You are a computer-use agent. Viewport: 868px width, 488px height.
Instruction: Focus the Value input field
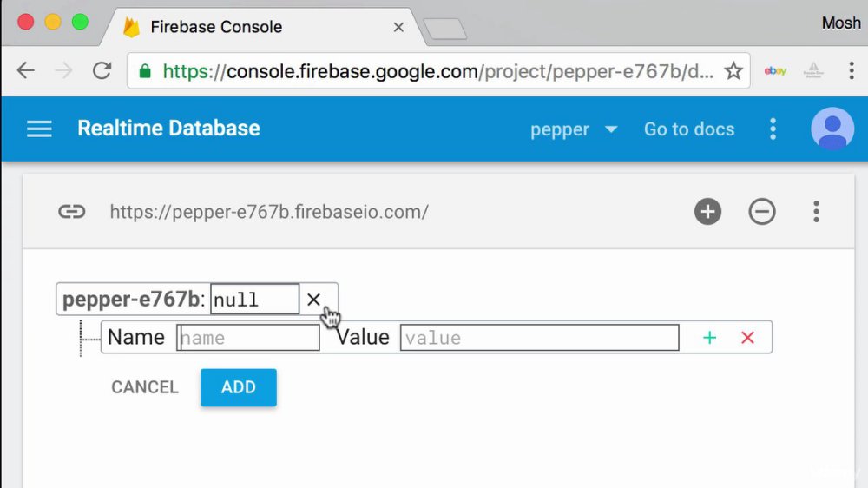point(539,337)
